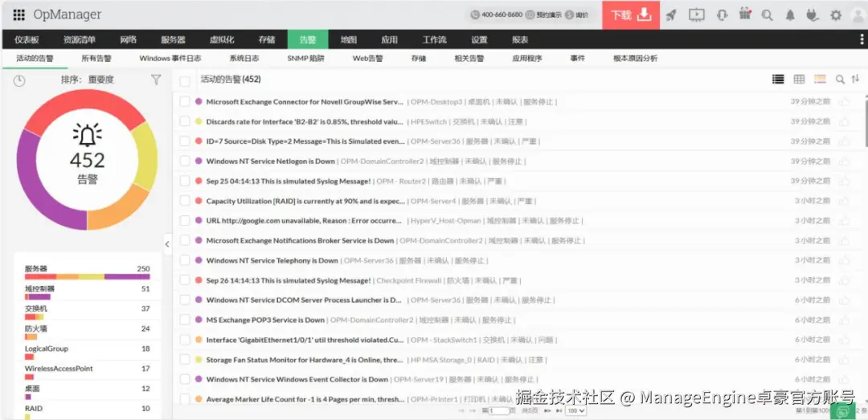Open the gear settings icon

tap(836, 15)
